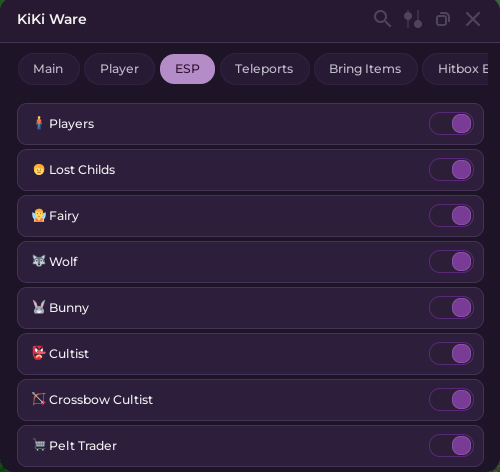The height and width of the screenshot is (472, 500).
Task: Click the Players person emoji icon
Action: (39, 123)
